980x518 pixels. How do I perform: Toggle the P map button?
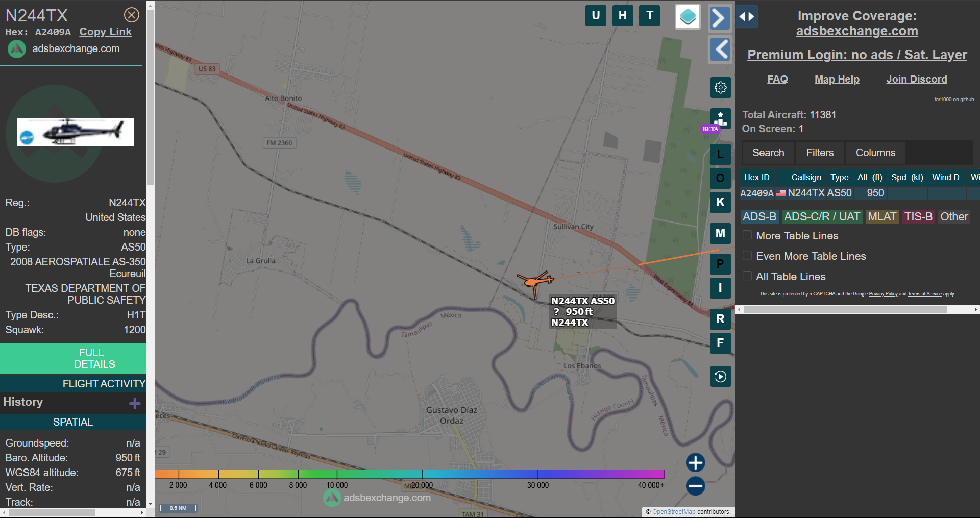[720, 264]
